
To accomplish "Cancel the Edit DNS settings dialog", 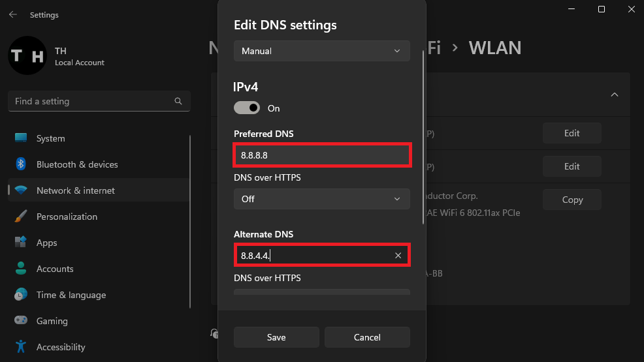I will (x=367, y=337).
